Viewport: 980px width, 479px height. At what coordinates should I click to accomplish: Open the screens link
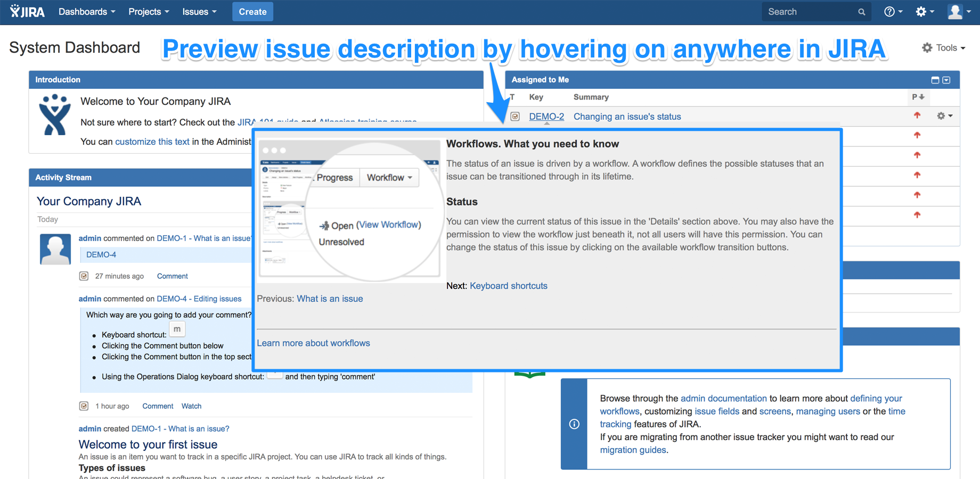[775, 411]
